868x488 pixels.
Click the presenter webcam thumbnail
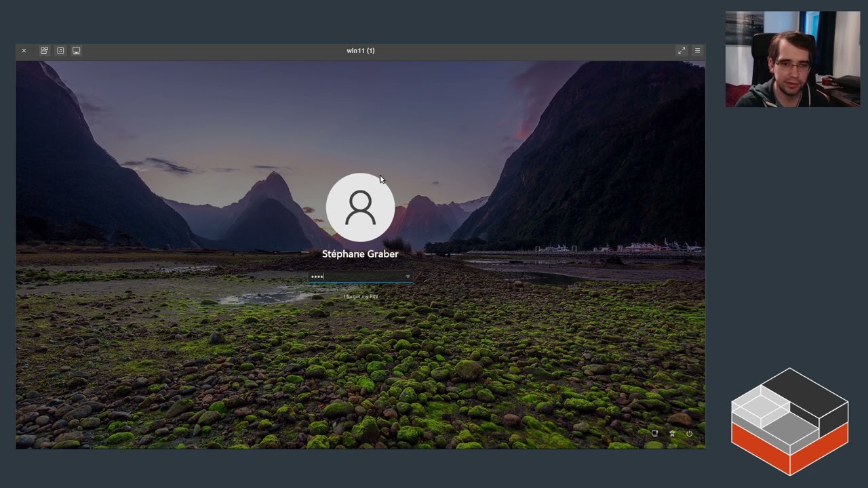click(x=792, y=59)
